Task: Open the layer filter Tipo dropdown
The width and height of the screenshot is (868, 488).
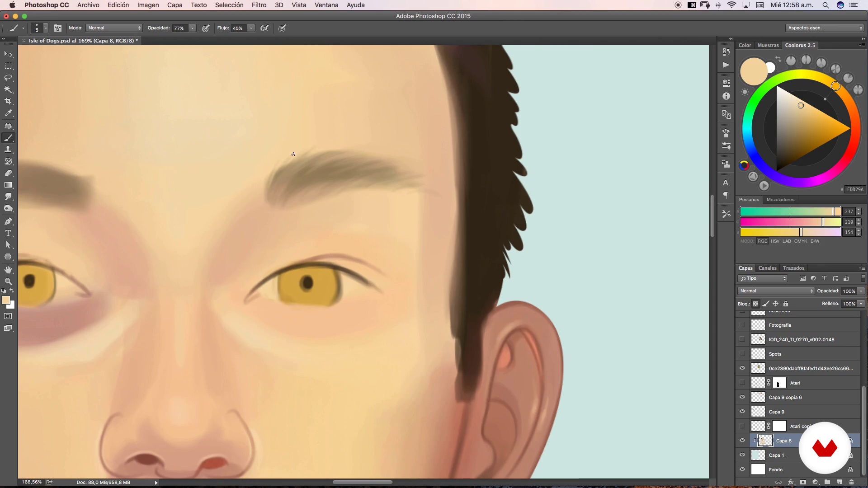Action: (x=763, y=278)
